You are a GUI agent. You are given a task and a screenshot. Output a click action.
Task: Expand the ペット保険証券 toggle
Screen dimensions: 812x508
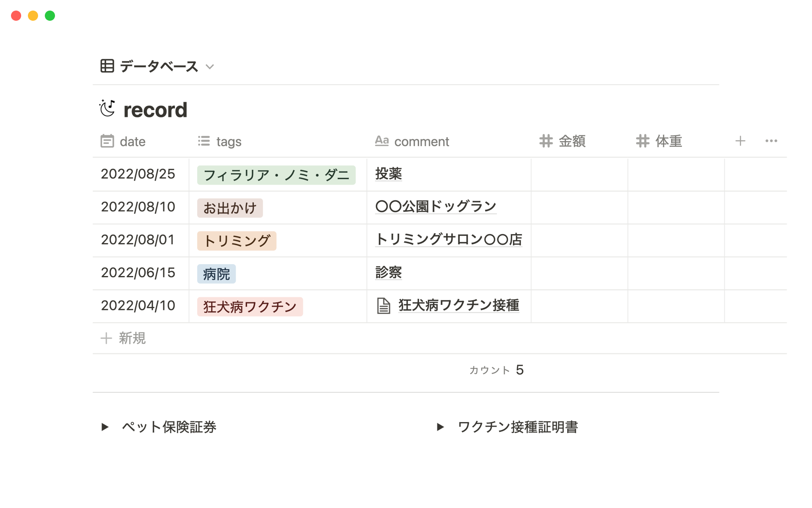point(105,427)
